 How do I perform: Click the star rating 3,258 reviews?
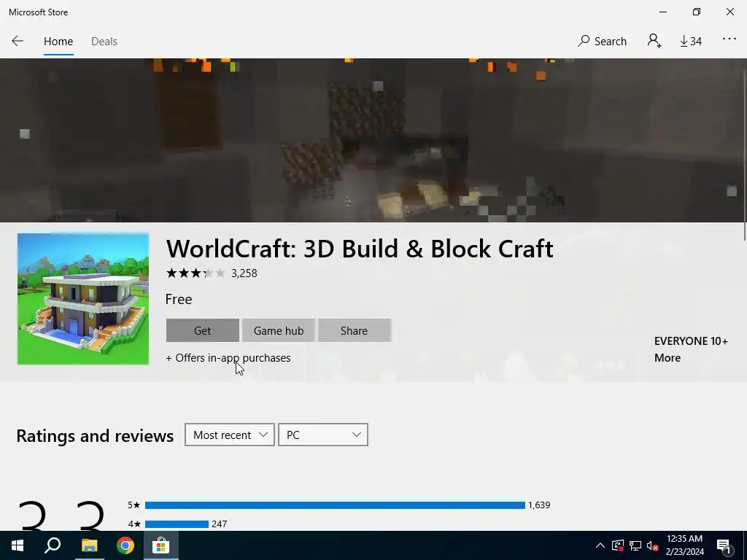(x=212, y=273)
